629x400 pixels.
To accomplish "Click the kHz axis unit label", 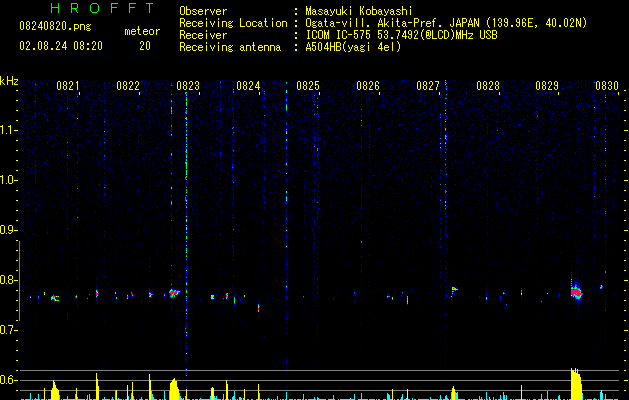I will coord(9,81).
